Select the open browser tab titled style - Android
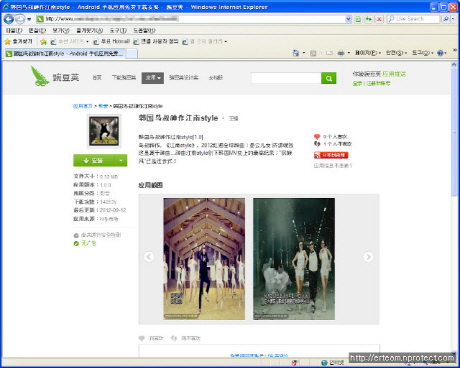Screen dimensions: 460x368 click(x=66, y=54)
